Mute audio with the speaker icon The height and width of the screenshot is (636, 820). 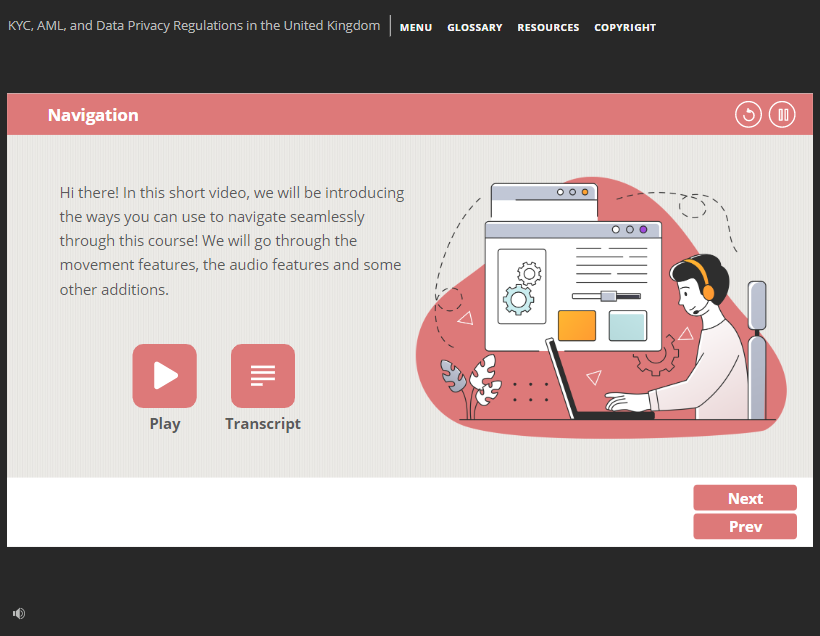[x=19, y=613]
